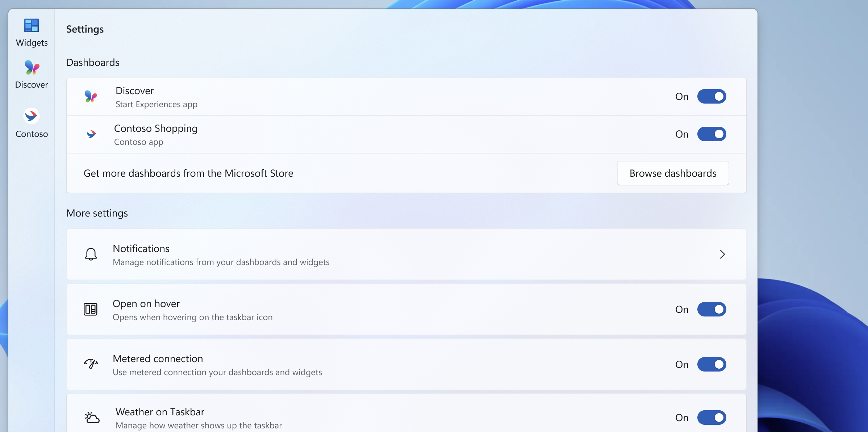Viewport: 868px width, 432px height.
Task: Click the Notifications bell icon
Action: click(91, 254)
